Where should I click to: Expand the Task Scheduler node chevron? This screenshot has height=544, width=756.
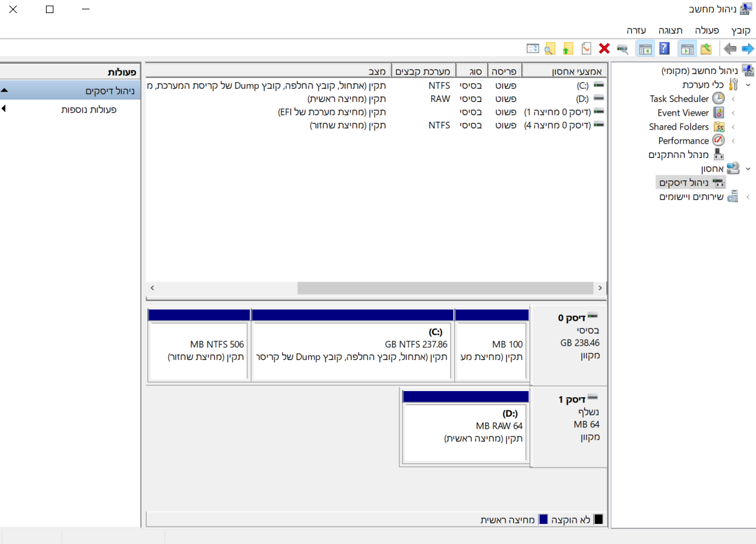coord(734,99)
